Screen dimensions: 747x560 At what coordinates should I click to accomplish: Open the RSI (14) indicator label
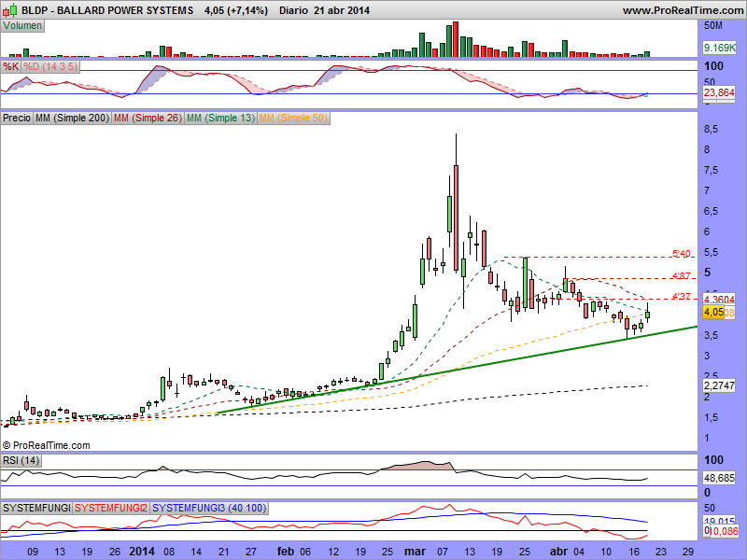pos(21,460)
